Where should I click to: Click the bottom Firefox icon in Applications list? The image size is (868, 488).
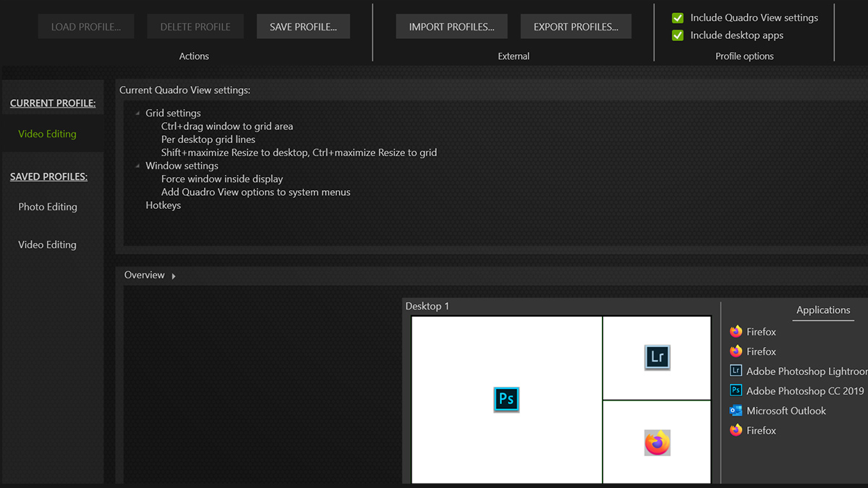736,430
